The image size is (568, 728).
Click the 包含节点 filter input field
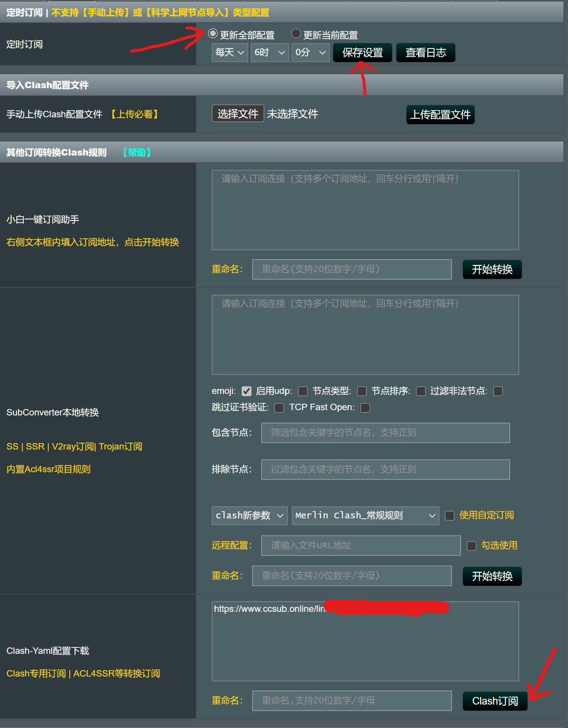tap(385, 433)
